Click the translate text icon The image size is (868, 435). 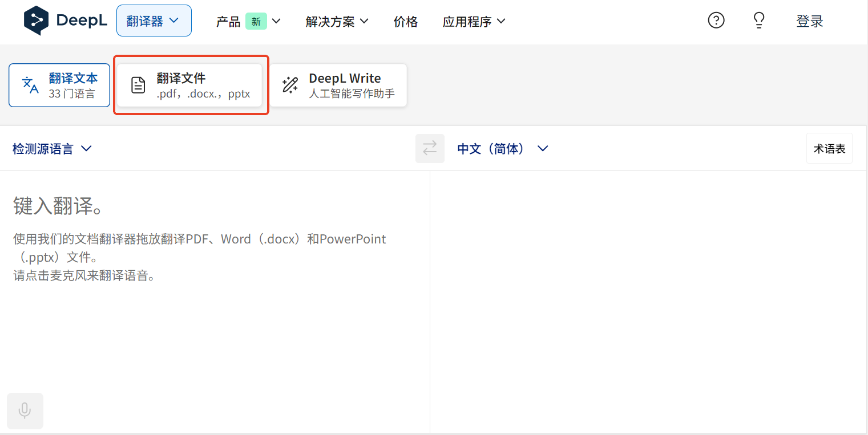tap(30, 85)
